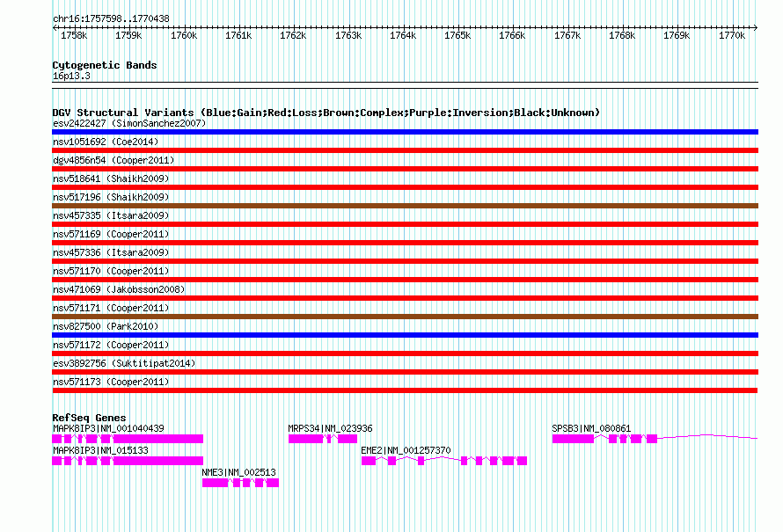Image resolution: width=783 pixels, height=532 pixels.
Task: Click the brown complex bar under nsv571171
Action: (x=405, y=317)
